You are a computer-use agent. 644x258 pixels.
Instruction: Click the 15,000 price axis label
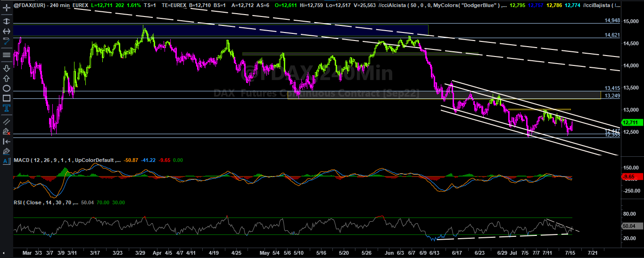coord(631,21)
